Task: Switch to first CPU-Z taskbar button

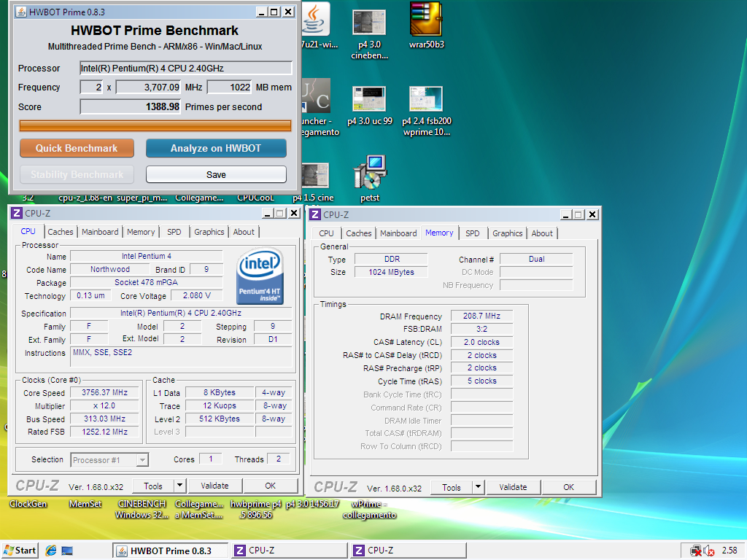Action: point(290,551)
